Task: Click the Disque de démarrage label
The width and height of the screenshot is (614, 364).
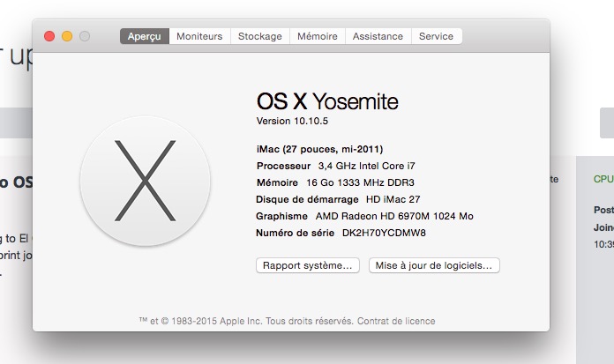Action: [x=307, y=199]
